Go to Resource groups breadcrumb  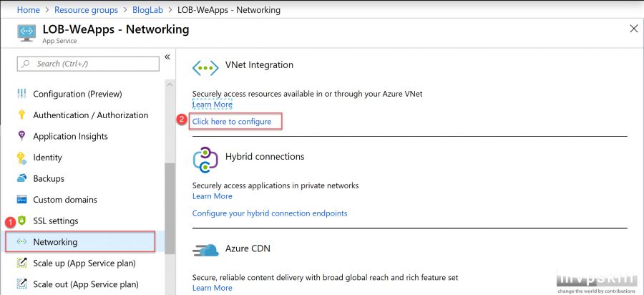point(86,10)
